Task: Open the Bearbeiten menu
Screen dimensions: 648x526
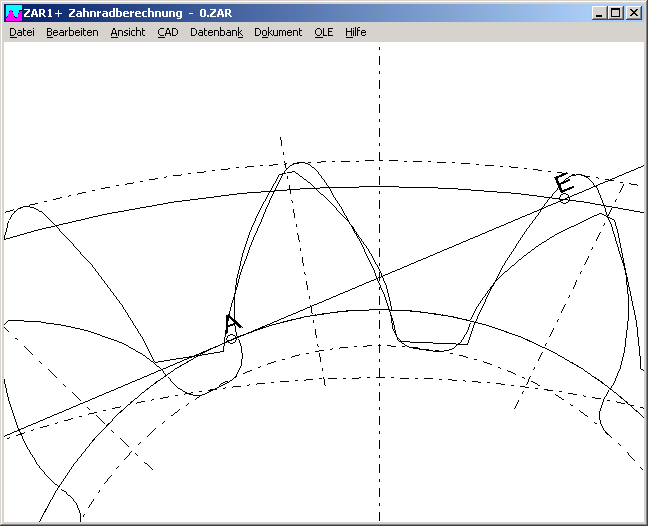Action: pos(72,32)
